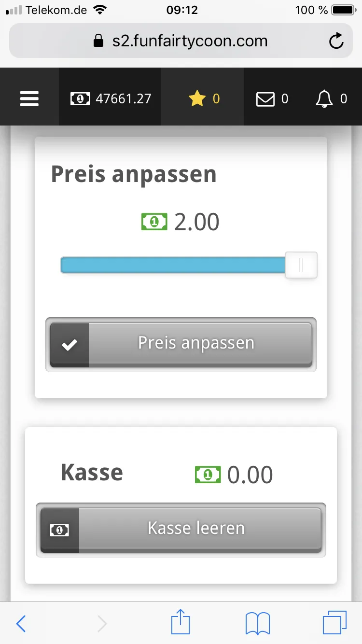
Task: Tap the checkmark on Preis anpassen button
Action: [70, 345]
